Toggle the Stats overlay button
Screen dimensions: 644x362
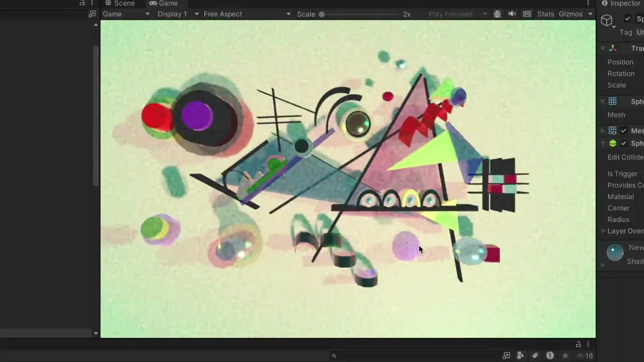point(545,14)
